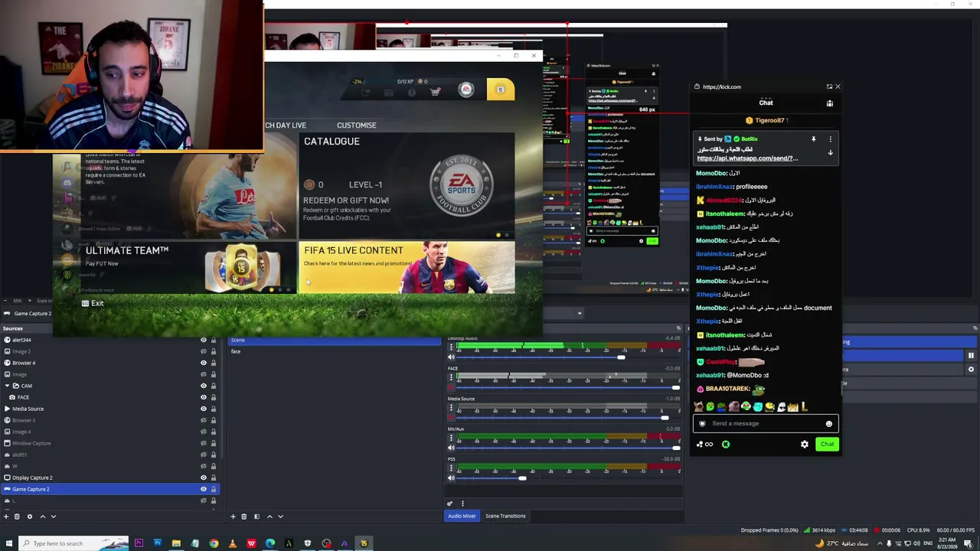Image resolution: width=980 pixels, height=551 pixels.
Task: Open VLC media player from the taskbar
Action: pos(232,543)
